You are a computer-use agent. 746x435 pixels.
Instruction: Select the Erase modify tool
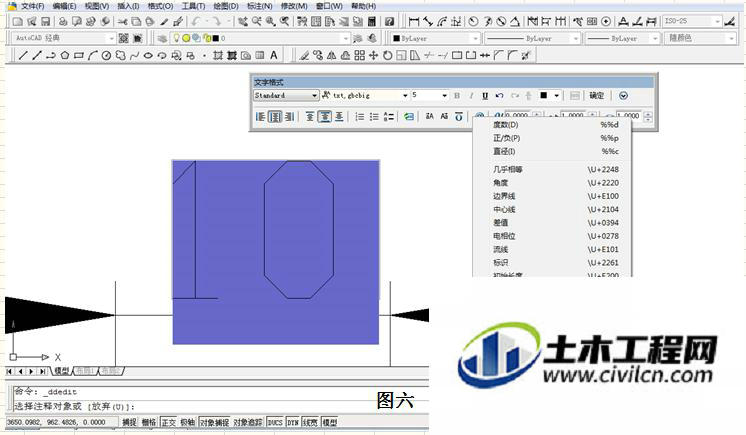(304, 56)
